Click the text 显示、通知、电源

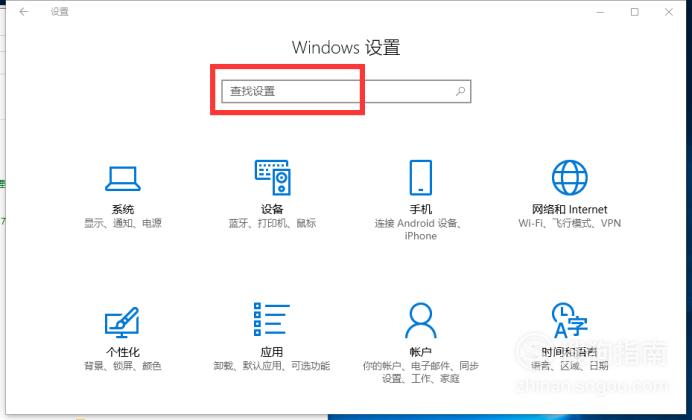pos(123,223)
